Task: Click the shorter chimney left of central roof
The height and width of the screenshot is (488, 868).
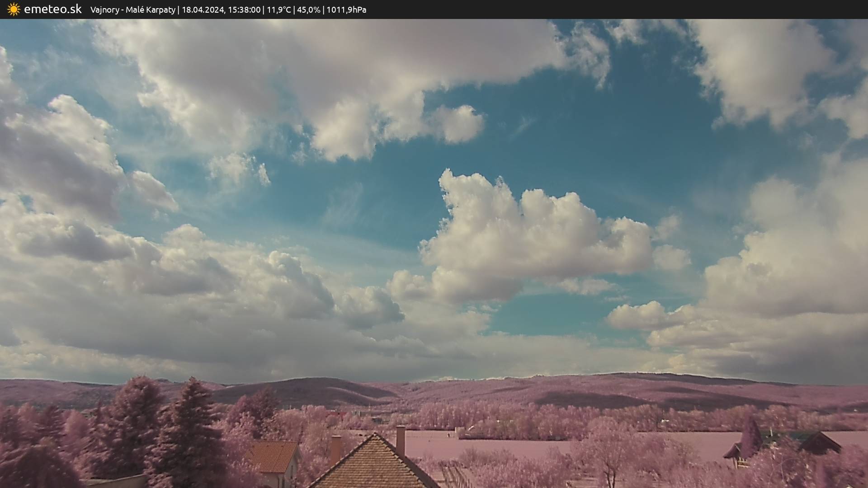Action: coord(335,448)
